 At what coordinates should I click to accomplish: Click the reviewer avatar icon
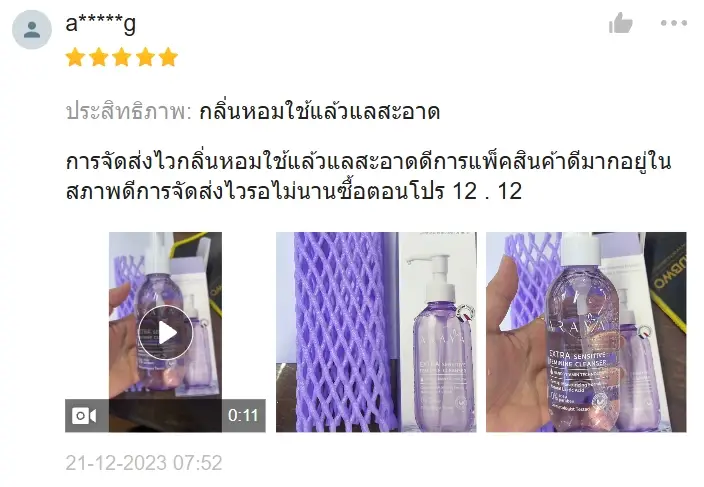31,30
